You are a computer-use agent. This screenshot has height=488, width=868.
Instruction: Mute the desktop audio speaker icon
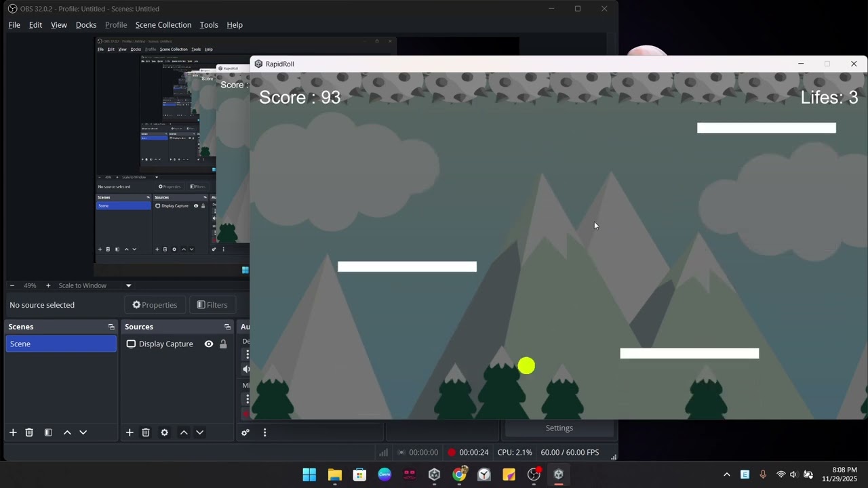click(x=245, y=369)
